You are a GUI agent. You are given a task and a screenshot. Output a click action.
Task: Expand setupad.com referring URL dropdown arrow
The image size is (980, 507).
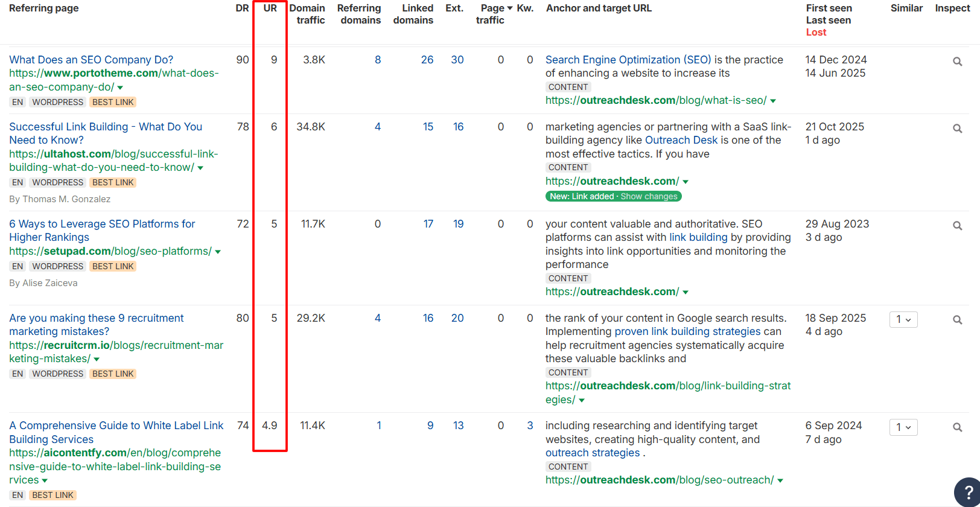(218, 252)
